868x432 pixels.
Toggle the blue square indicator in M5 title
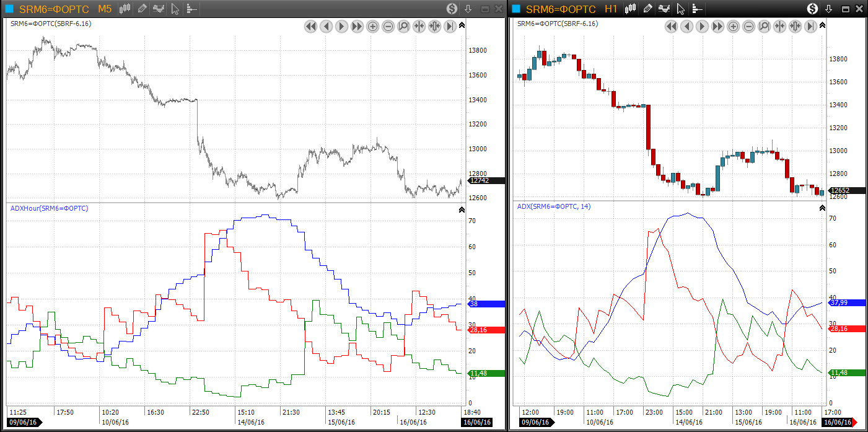[9, 9]
